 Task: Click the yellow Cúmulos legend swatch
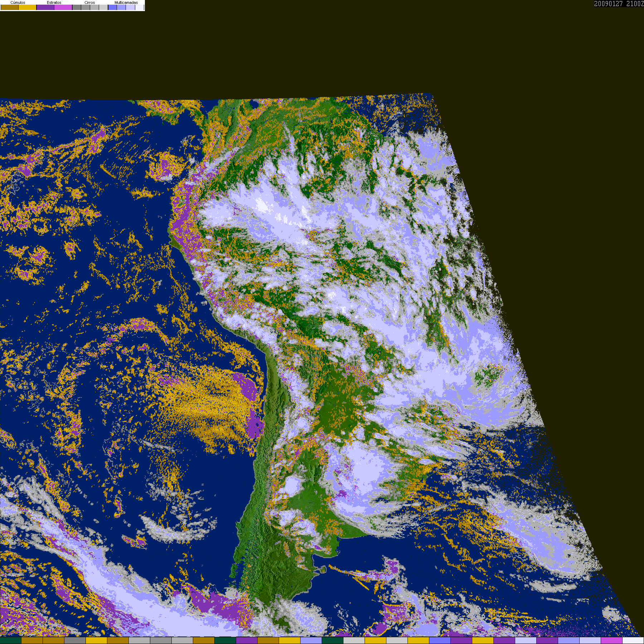tap(27, 7)
